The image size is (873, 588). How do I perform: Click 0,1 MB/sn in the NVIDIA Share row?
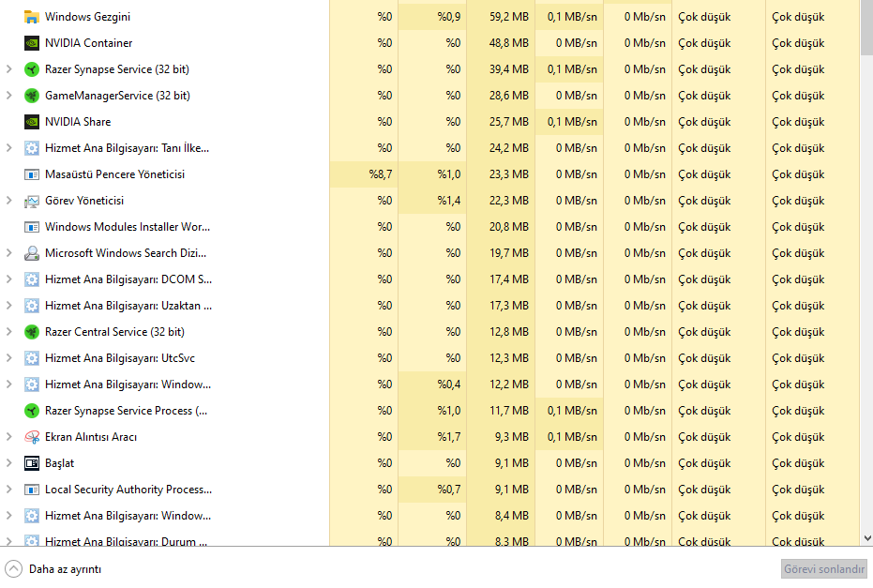[x=572, y=121]
